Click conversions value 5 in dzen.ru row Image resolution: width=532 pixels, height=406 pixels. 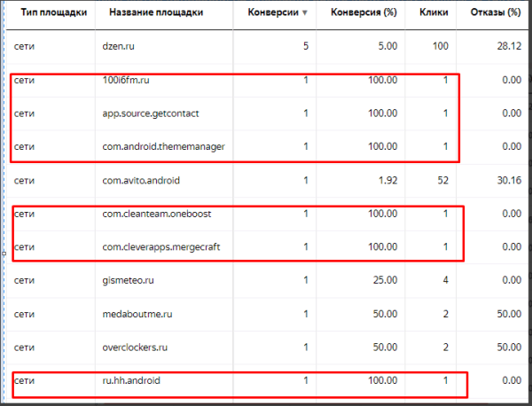tap(306, 46)
